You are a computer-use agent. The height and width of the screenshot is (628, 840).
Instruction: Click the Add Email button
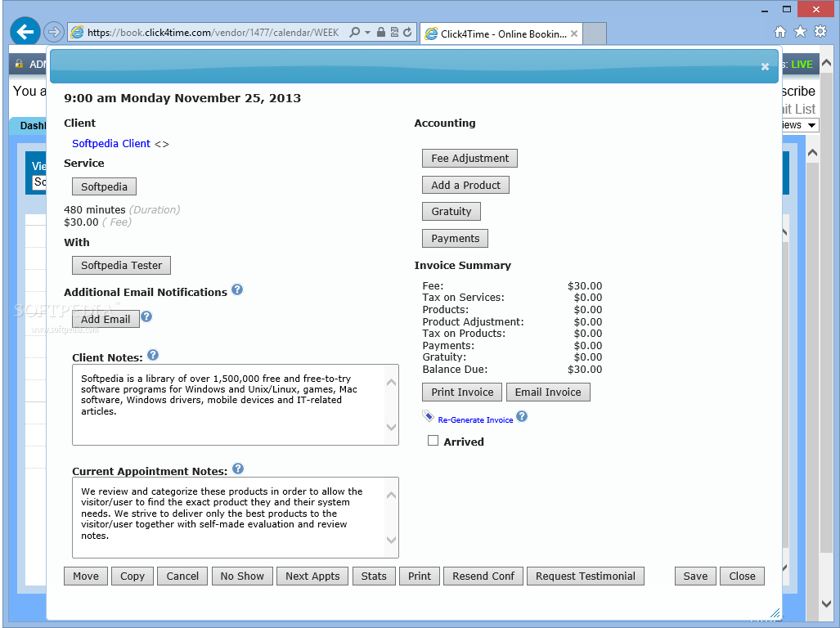tap(106, 319)
